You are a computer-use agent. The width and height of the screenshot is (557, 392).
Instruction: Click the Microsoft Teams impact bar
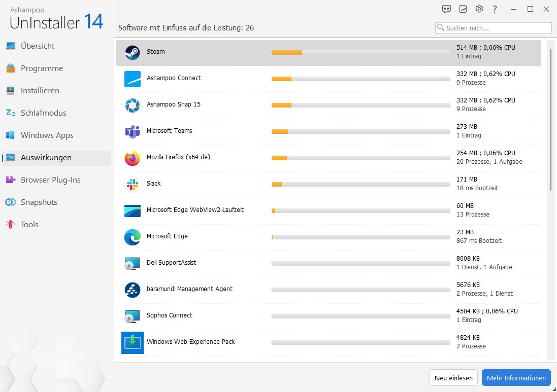click(361, 132)
